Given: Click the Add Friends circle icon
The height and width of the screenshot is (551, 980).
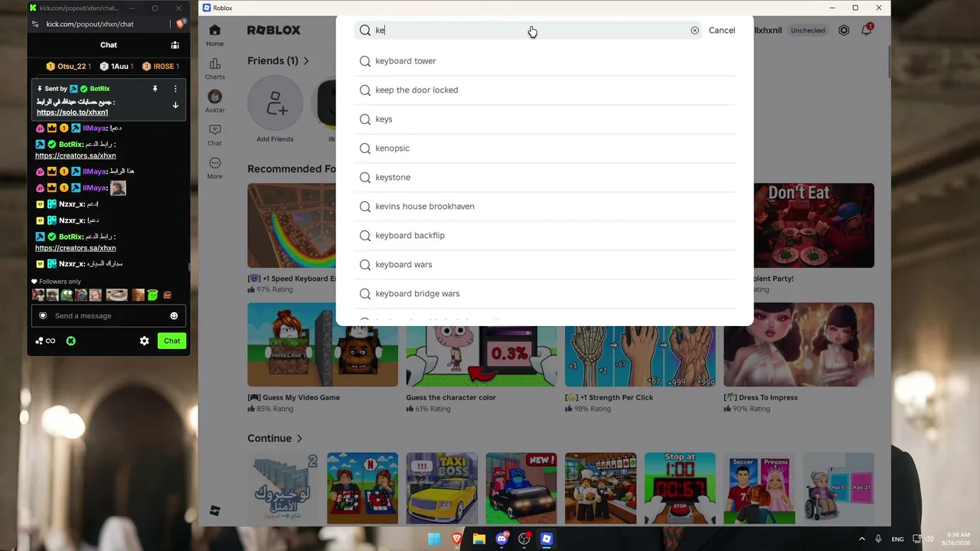Looking at the screenshot, I should [276, 103].
